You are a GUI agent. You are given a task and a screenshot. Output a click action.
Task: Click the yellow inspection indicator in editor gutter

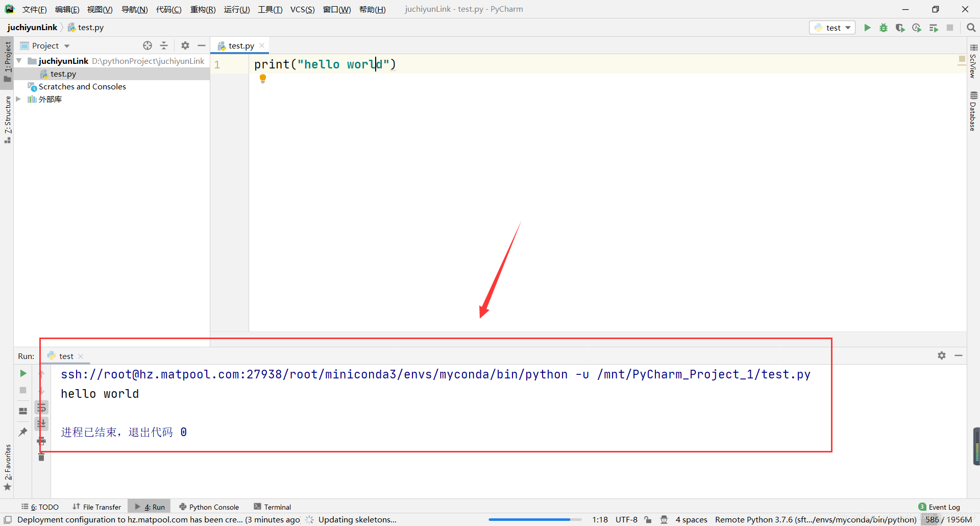coord(962,59)
